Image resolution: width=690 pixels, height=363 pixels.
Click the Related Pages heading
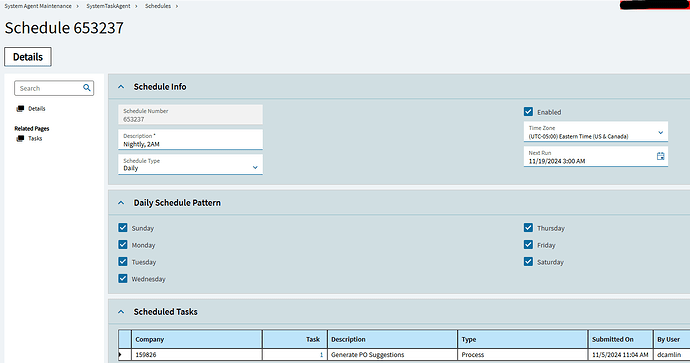click(x=32, y=128)
